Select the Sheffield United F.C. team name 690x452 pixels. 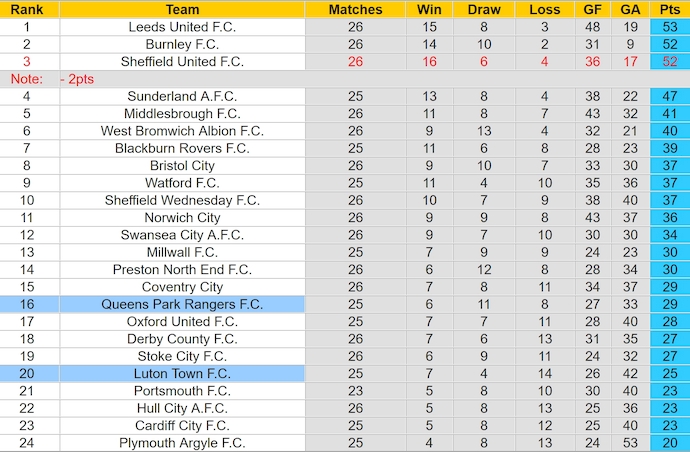182,62
